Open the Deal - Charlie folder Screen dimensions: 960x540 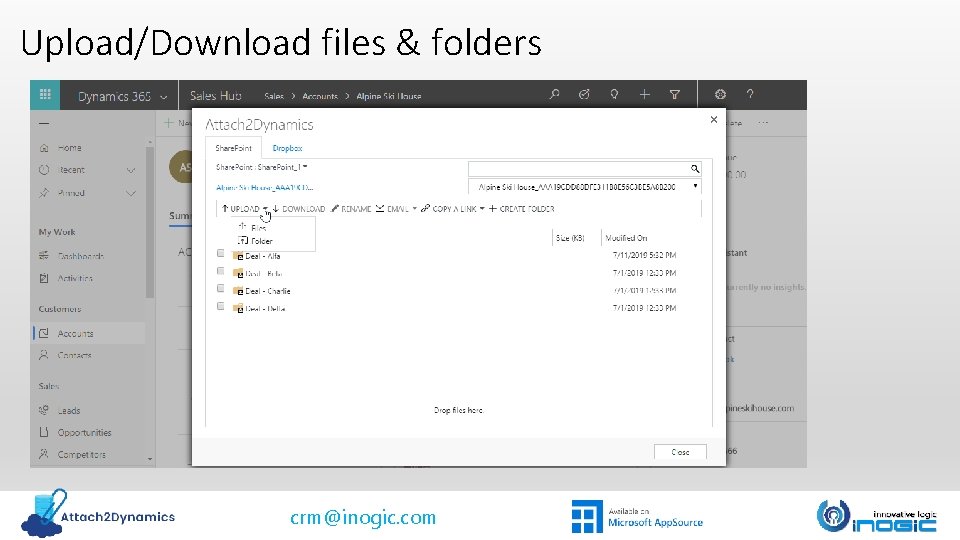coord(268,291)
